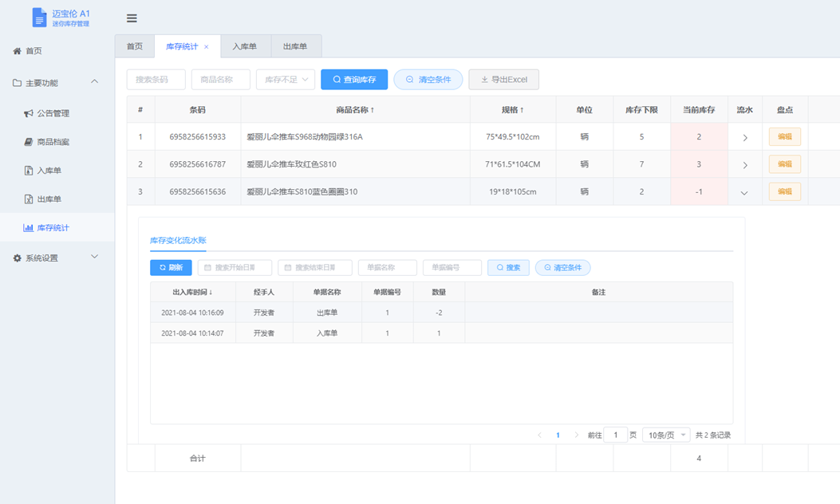This screenshot has height=504, width=840.
Task: Focus the 单据编号 input field
Action: pos(452,267)
